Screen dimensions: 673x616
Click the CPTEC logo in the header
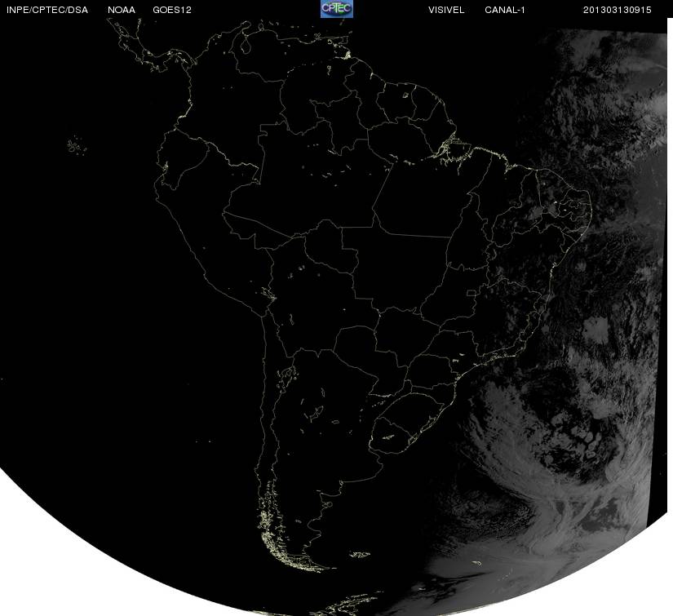336,9
